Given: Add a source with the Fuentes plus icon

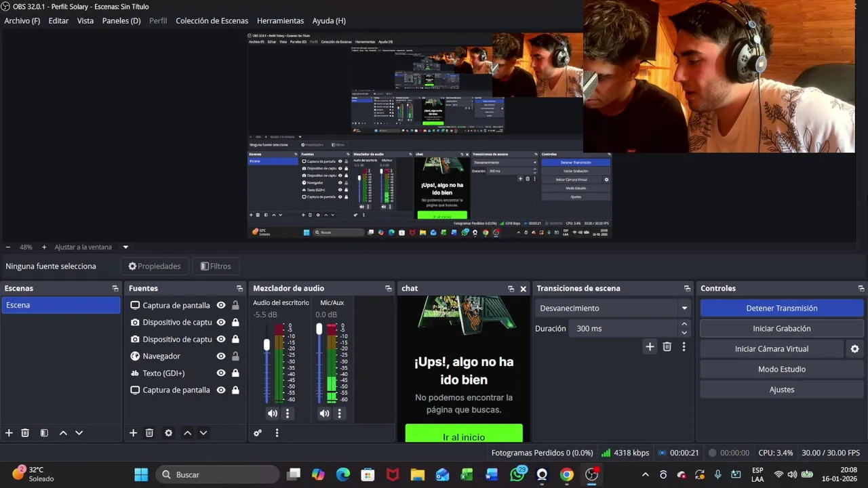Looking at the screenshot, I should pyautogui.click(x=133, y=433).
